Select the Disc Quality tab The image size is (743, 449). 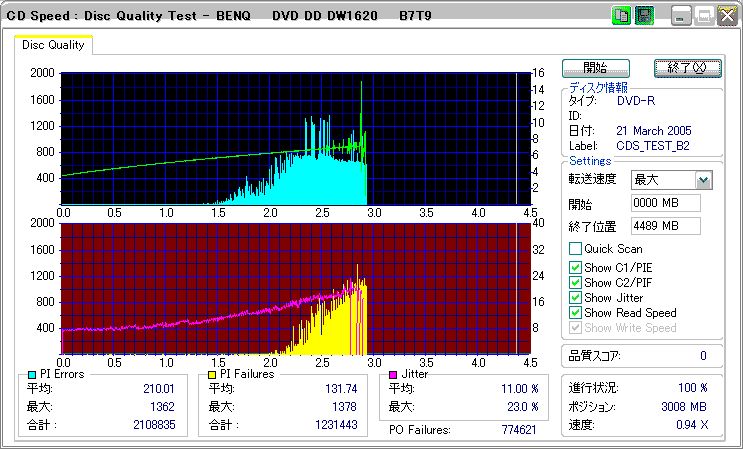[53, 45]
